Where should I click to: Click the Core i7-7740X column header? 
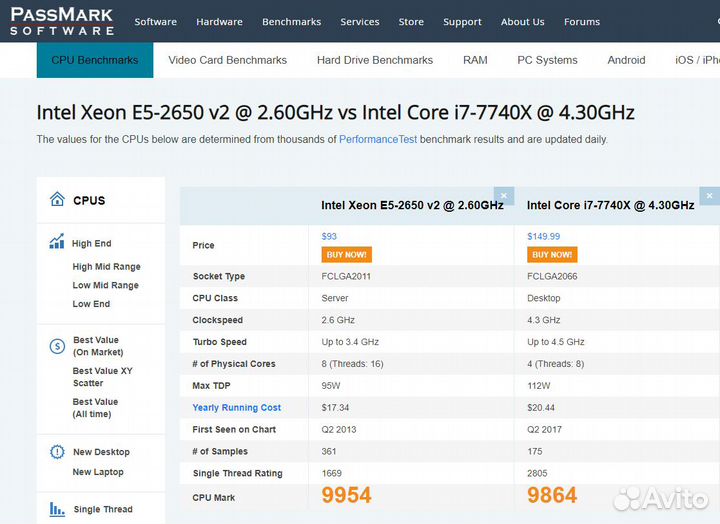(x=611, y=205)
